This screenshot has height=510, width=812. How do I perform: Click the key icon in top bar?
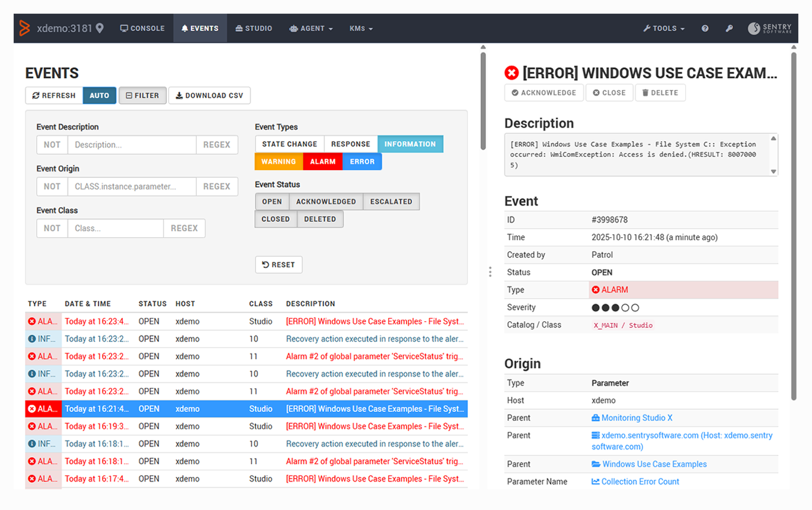(x=729, y=28)
